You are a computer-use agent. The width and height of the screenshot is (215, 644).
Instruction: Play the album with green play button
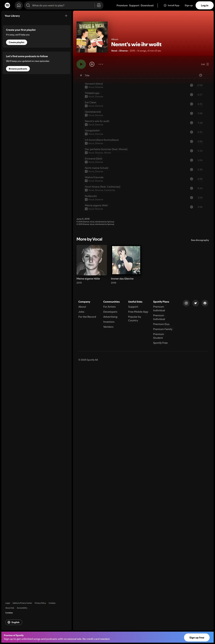[x=81, y=64]
